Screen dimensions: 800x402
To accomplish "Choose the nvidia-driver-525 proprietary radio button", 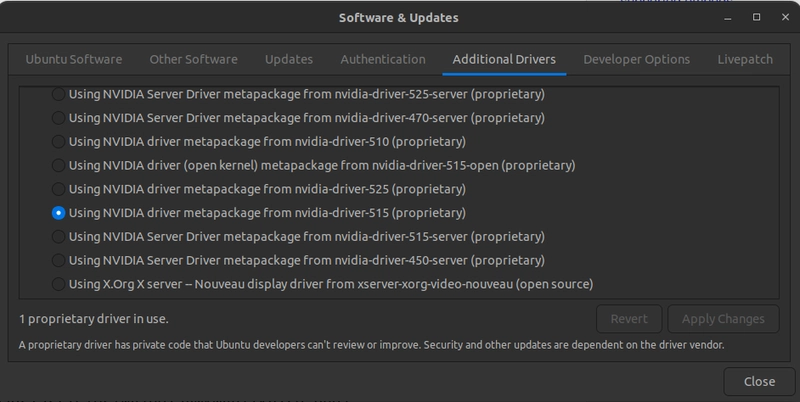I will (x=58, y=189).
